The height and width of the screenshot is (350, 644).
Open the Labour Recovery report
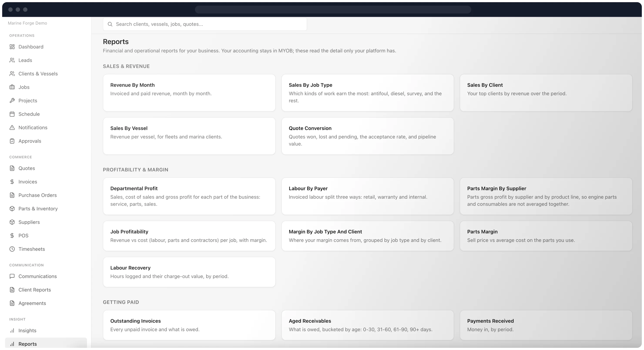click(189, 272)
